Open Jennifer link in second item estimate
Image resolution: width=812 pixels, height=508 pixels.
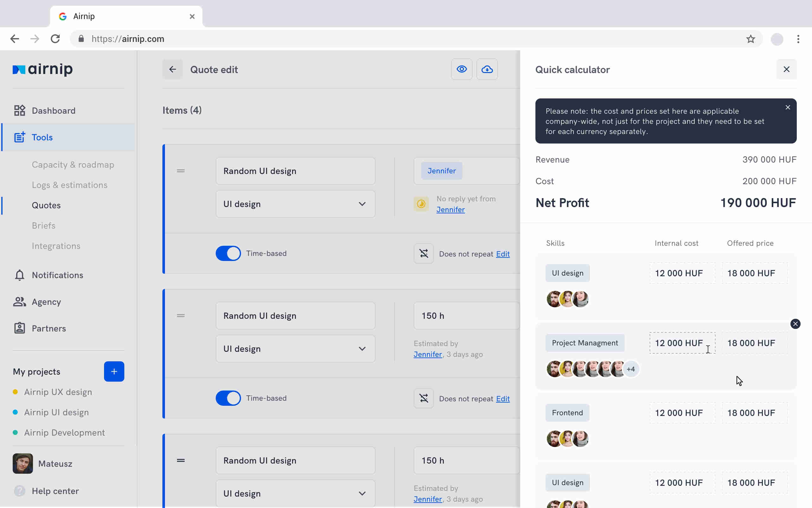click(428, 354)
